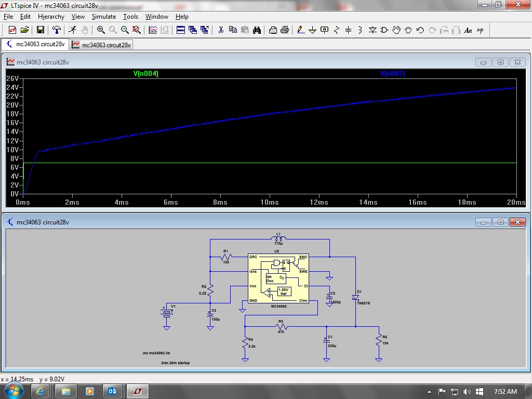Select the Capacitor component tool

349,30
